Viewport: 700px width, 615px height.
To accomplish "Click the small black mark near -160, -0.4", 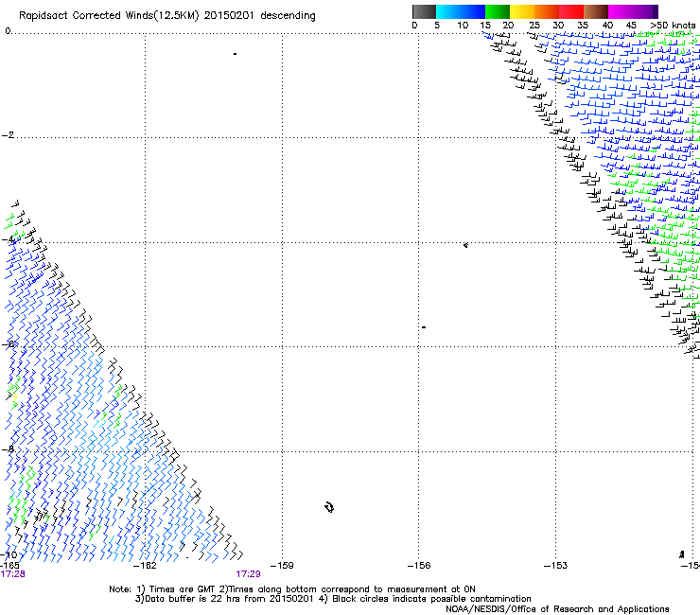I will (235, 54).
